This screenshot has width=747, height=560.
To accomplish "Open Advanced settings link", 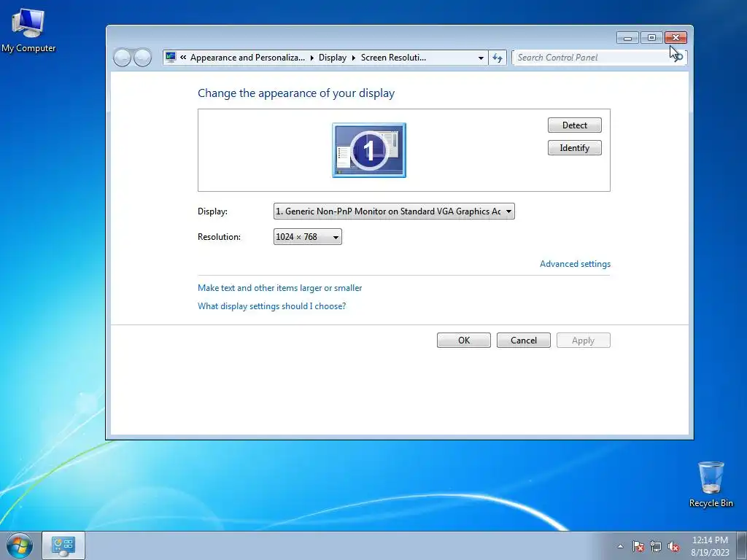I will 575,264.
